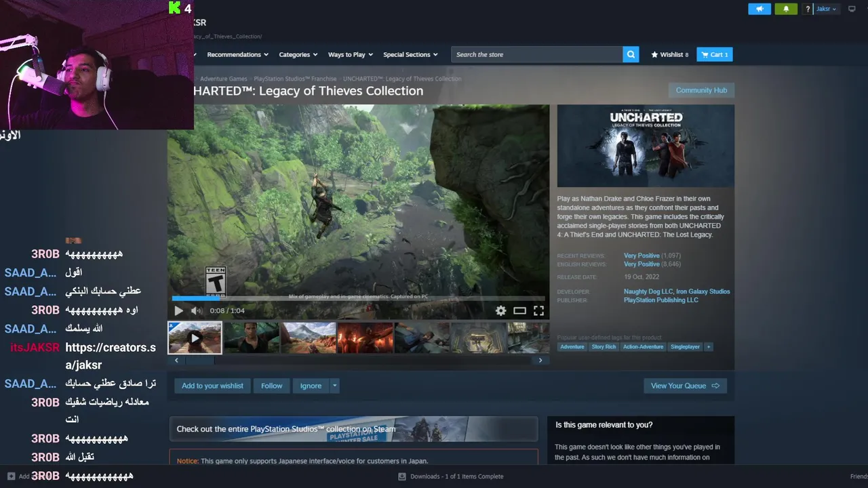Click the store search magnifier button

pos(631,54)
